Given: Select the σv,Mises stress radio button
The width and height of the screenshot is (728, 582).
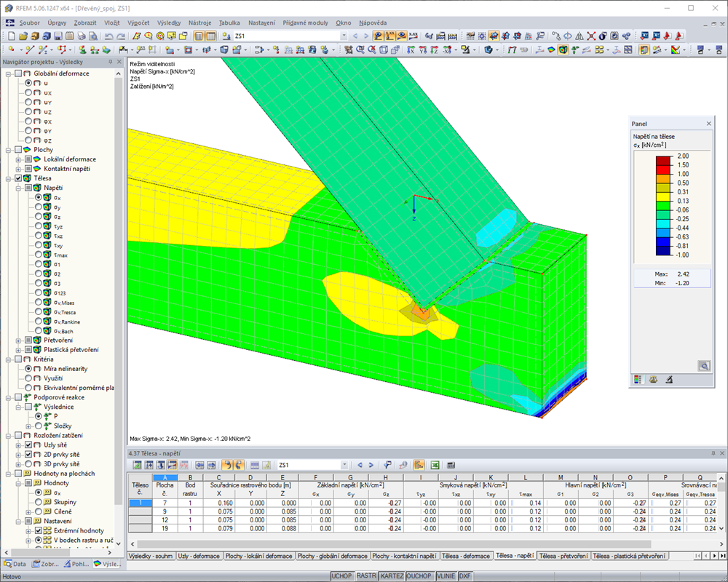Looking at the screenshot, I should tap(39, 302).
